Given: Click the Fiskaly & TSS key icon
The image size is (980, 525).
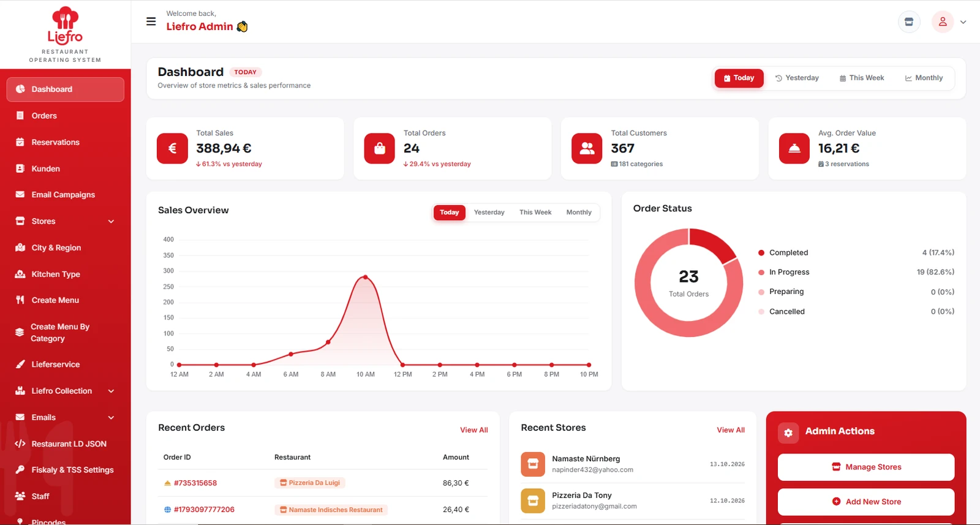Looking at the screenshot, I should (x=20, y=470).
